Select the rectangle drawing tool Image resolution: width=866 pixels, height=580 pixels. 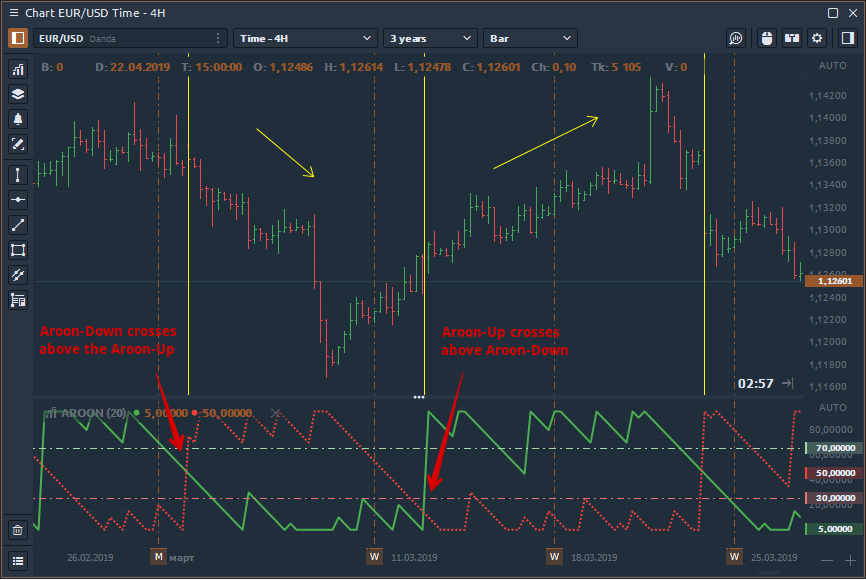(x=18, y=249)
